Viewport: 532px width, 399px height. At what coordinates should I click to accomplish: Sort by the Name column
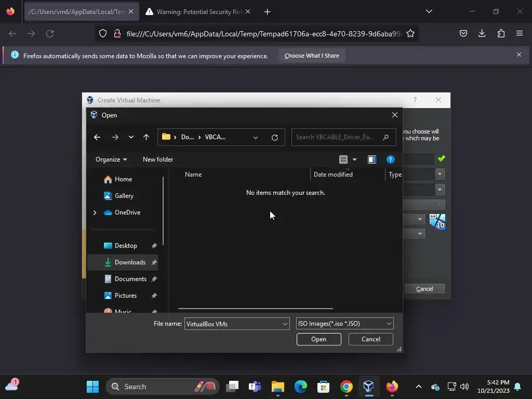pos(193,175)
